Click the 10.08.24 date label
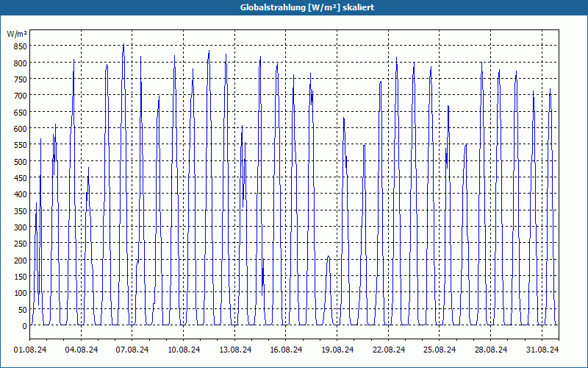This screenshot has height=368, width=588. click(184, 350)
